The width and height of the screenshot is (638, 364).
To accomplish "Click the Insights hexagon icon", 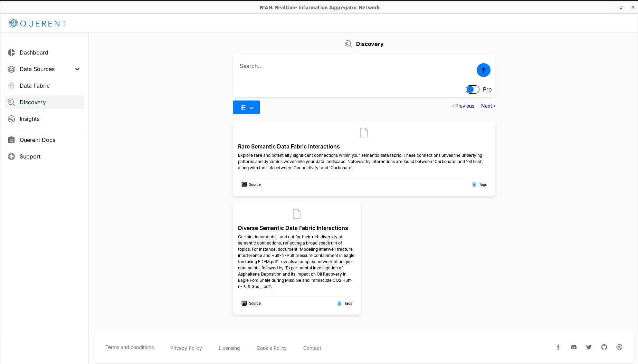I will click(x=11, y=119).
